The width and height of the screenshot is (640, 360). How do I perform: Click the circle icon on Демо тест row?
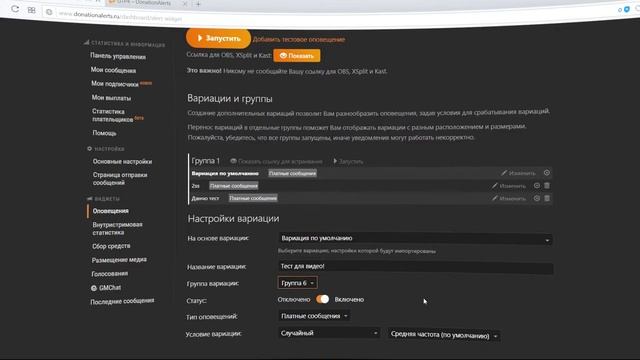click(x=537, y=198)
